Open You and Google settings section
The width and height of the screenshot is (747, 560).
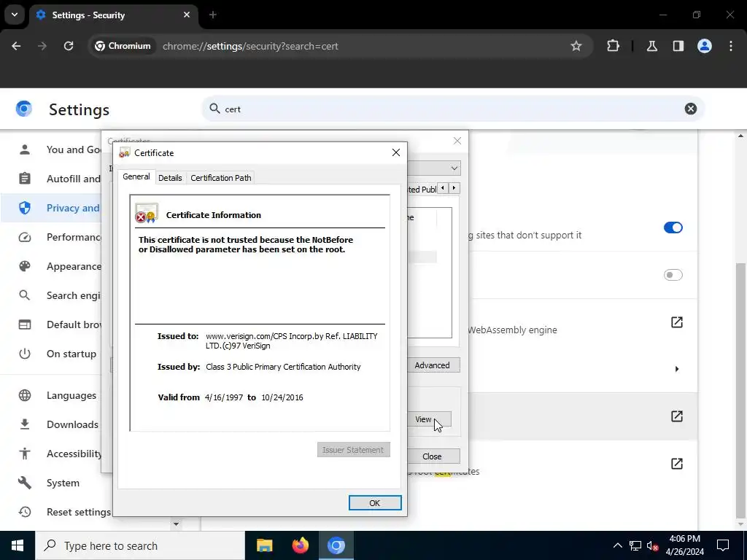click(59, 149)
